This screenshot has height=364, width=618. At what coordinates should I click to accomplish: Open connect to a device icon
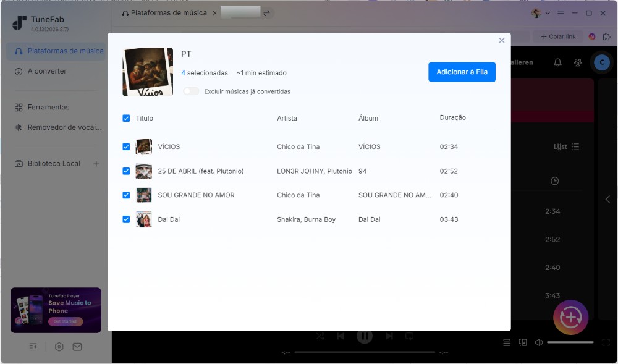pos(523,342)
